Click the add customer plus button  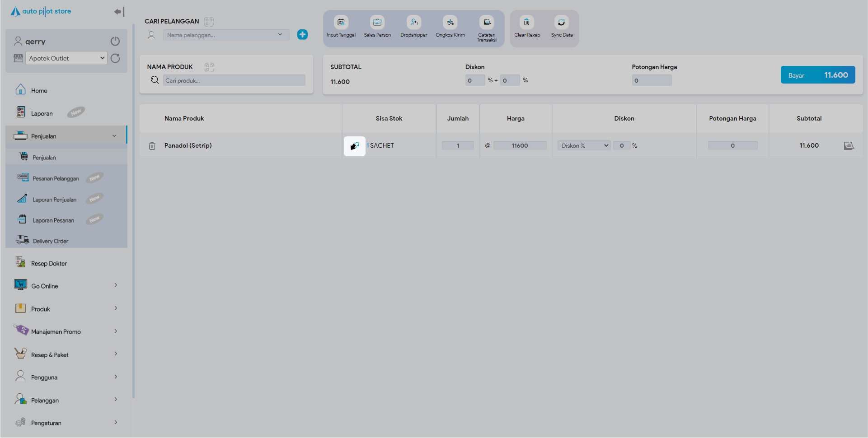point(302,35)
